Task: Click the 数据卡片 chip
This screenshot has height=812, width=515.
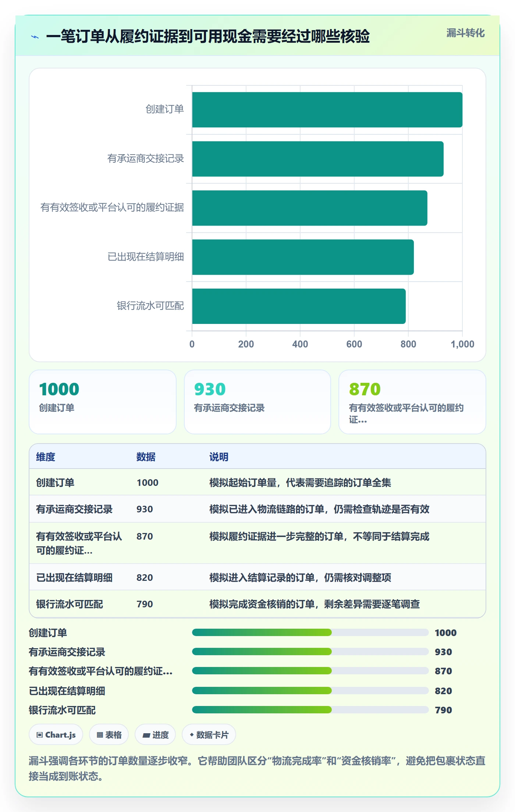Action: [x=209, y=735]
